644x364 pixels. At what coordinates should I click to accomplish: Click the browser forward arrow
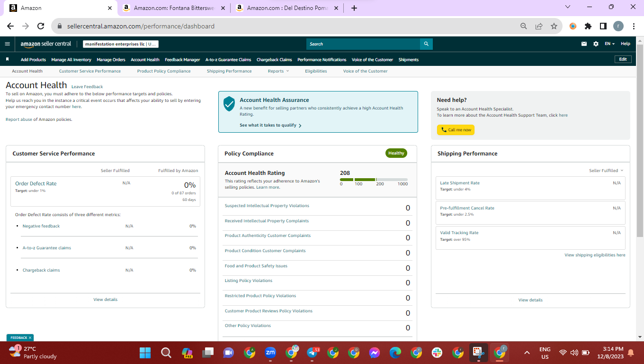26,27
